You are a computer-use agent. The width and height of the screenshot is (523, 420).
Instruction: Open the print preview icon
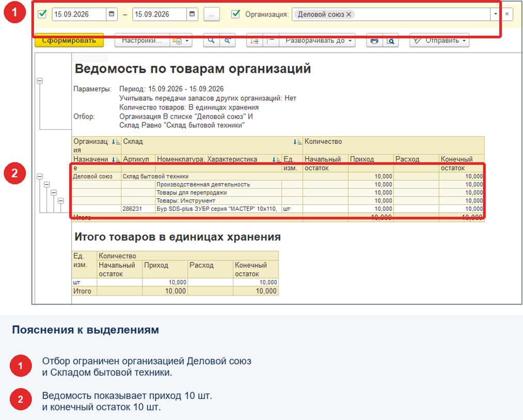pos(391,41)
